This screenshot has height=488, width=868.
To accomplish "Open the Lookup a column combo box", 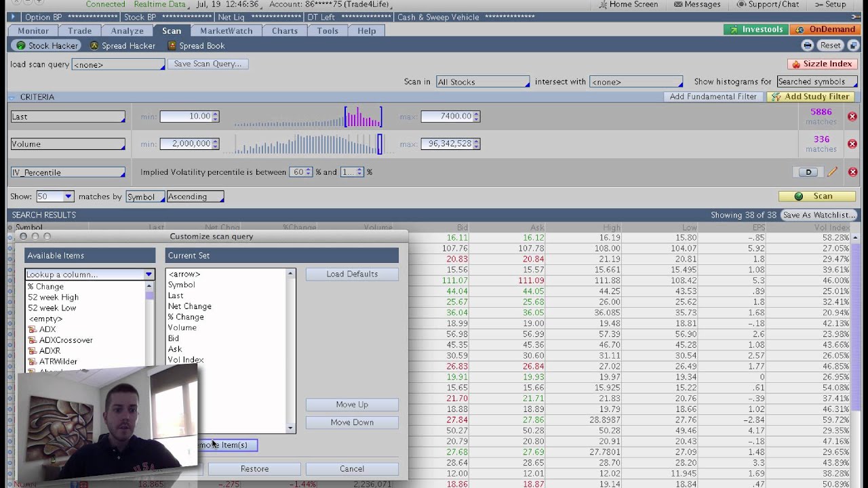I will point(90,274).
